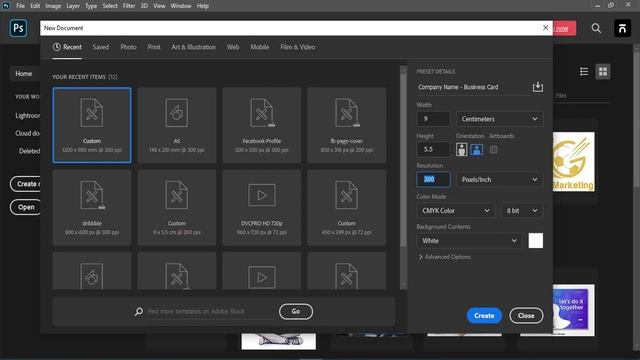640x360 pixels.
Task: Click Home in the sidebar
Action: [24, 73]
